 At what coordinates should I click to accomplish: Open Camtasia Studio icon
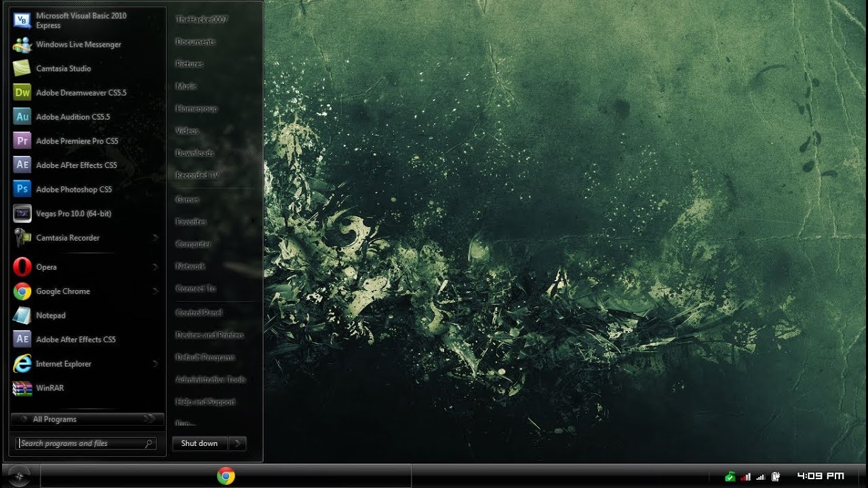[22, 68]
